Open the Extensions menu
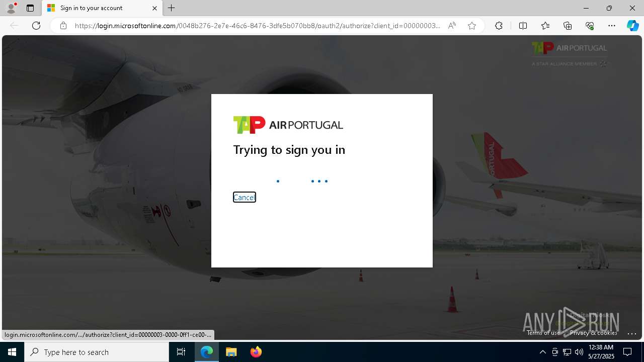 (499, 26)
